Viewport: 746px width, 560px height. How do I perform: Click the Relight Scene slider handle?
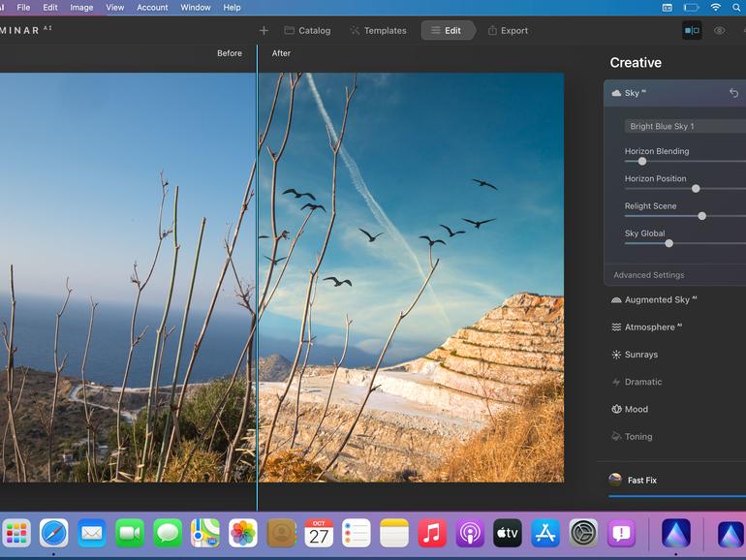[701, 216]
